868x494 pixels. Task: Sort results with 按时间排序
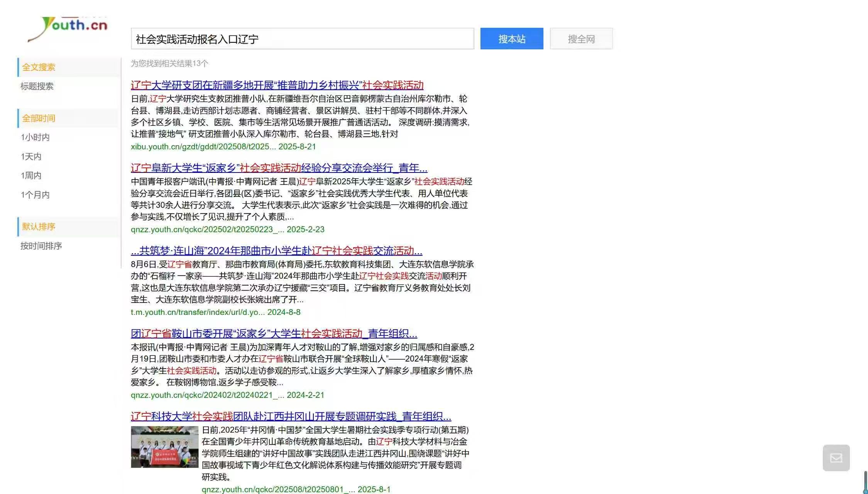[x=41, y=246]
